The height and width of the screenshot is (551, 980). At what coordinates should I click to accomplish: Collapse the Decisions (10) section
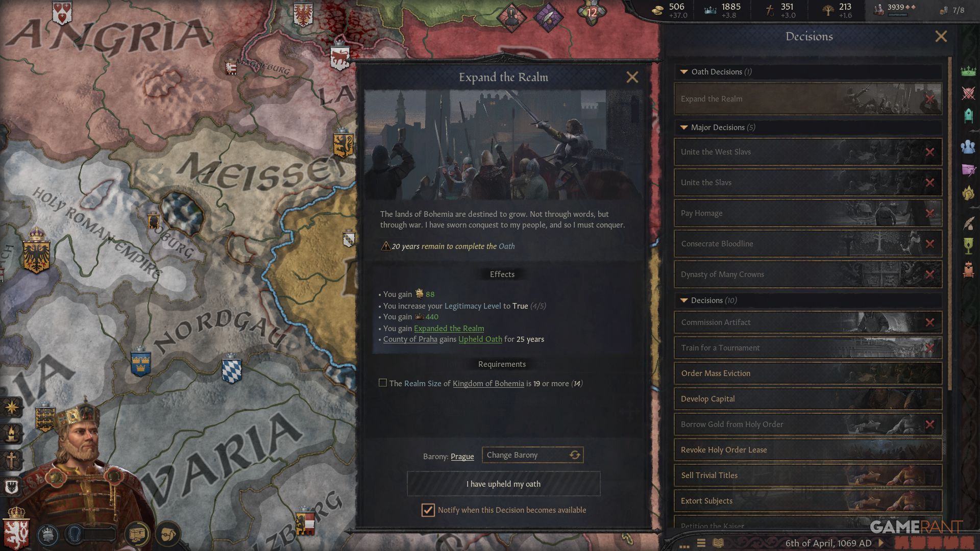(684, 300)
